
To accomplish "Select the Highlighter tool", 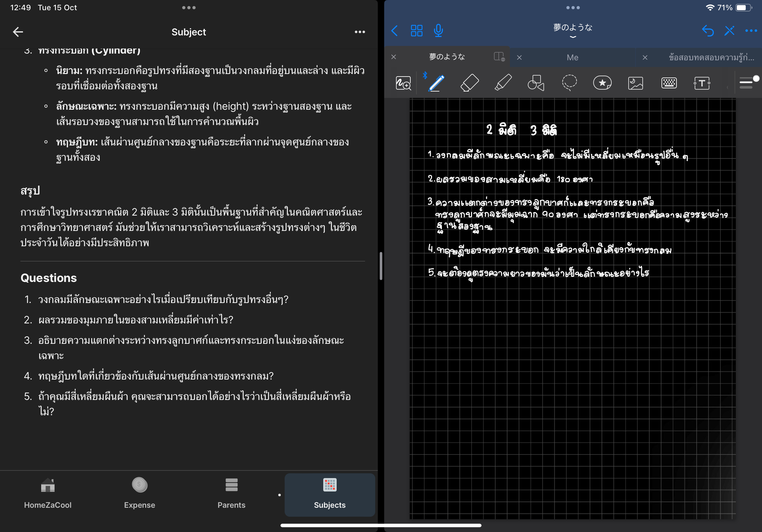I will [503, 83].
